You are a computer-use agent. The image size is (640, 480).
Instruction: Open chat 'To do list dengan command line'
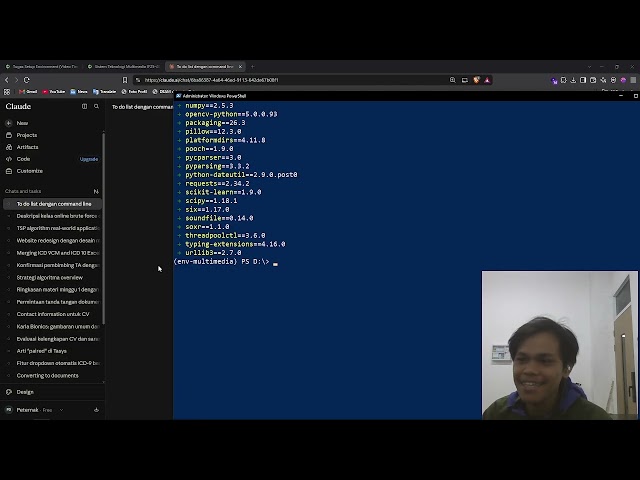pos(52,204)
